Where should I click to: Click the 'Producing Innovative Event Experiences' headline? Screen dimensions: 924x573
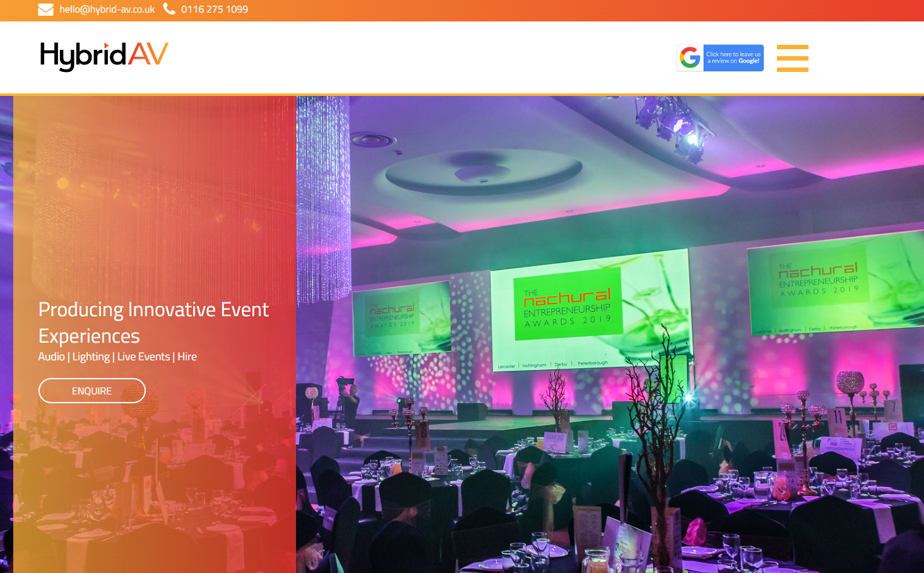tap(153, 322)
